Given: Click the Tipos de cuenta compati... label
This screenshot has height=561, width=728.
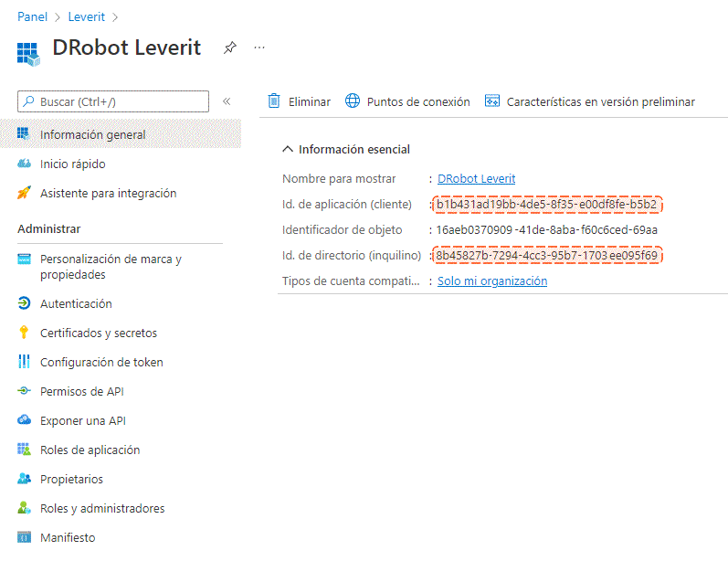Looking at the screenshot, I should [351, 281].
